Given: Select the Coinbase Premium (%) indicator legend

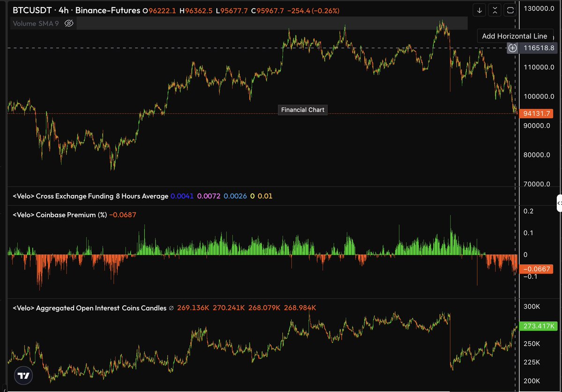Looking at the screenshot, I should (x=59, y=214).
